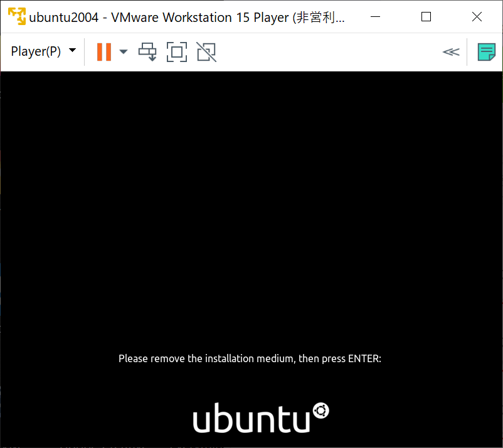The height and width of the screenshot is (448, 503).
Task: Click the ubuntu2004 window title text
Action: (x=187, y=18)
